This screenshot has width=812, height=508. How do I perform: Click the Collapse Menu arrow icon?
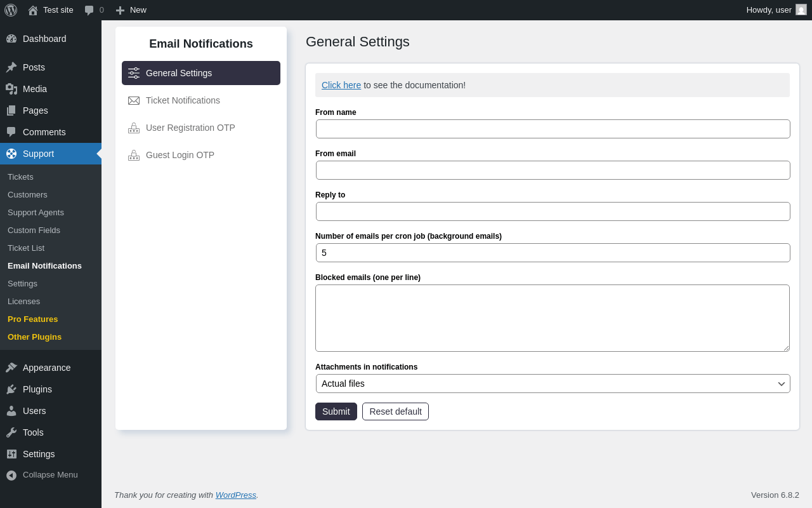coord(11,475)
